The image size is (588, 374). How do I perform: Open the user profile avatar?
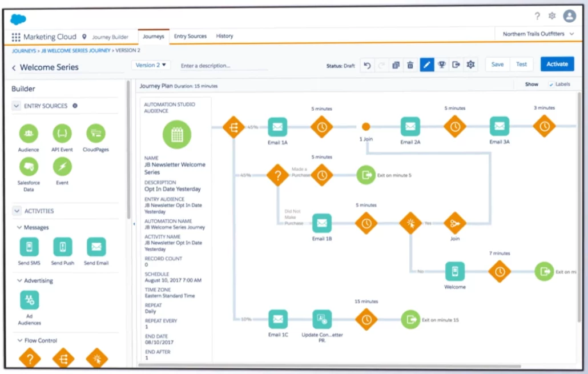569,16
